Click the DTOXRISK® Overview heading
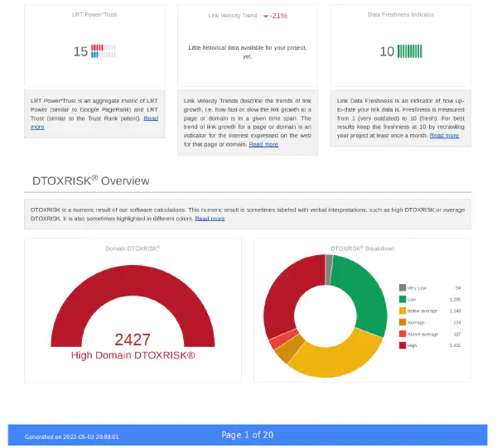The image size is (497, 448). [90, 181]
